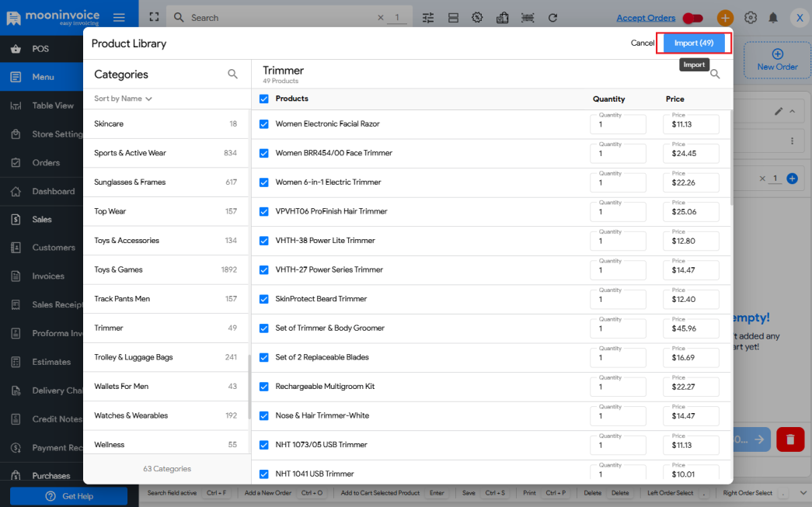
Task: Click quantity field for Rechargeable Multigroom Kit
Action: 618,387
